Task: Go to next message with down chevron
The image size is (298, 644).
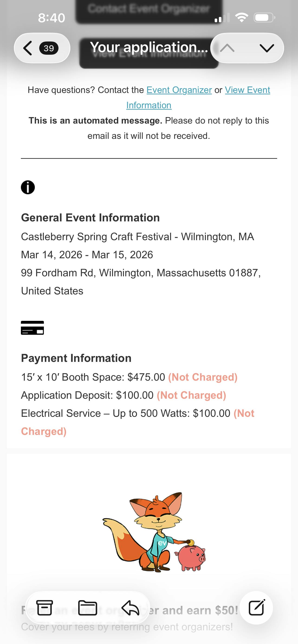Action: pyautogui.click(x=267, y=48)
